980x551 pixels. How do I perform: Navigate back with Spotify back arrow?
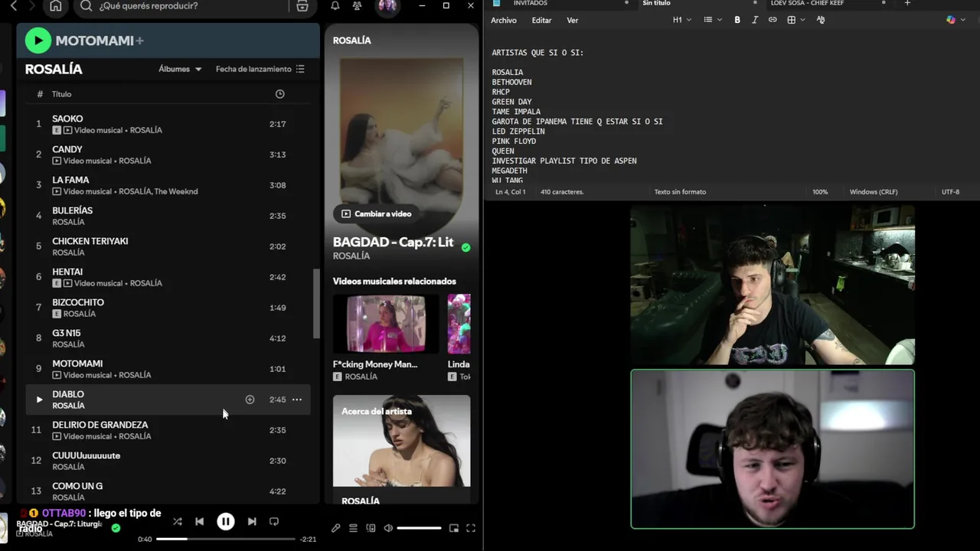(x=13, y=6)
